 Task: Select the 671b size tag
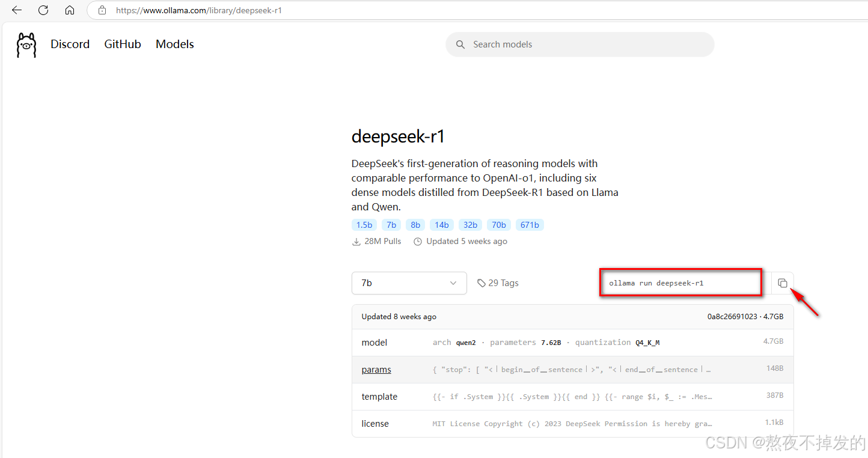(530, 225)
